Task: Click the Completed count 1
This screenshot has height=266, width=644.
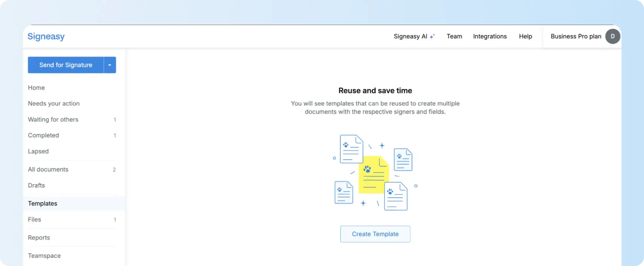Action: tap(115, 135)
